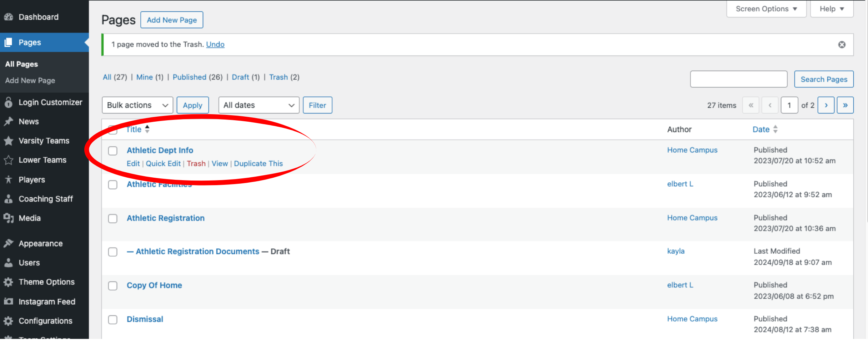Screen dimensions: 868x340
Task: Click the News pushpin icon
Action: (x=9, y=122)
